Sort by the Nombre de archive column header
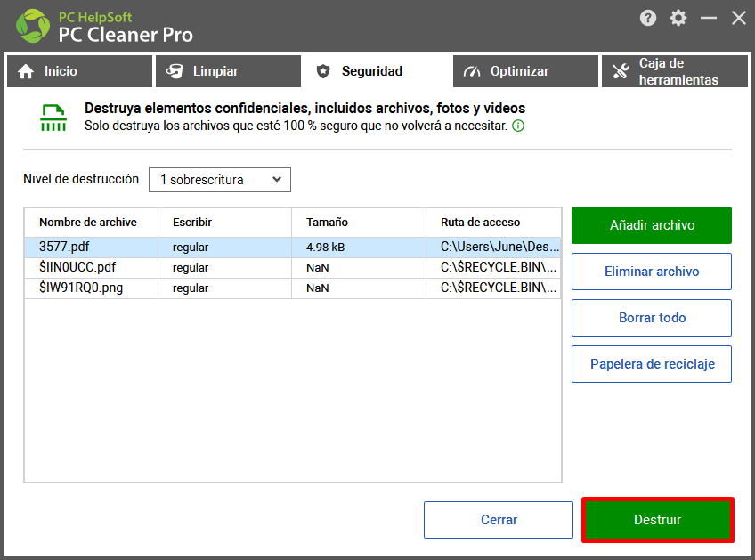The height and width of the screenshot is (560, 755). coord(91,223)
